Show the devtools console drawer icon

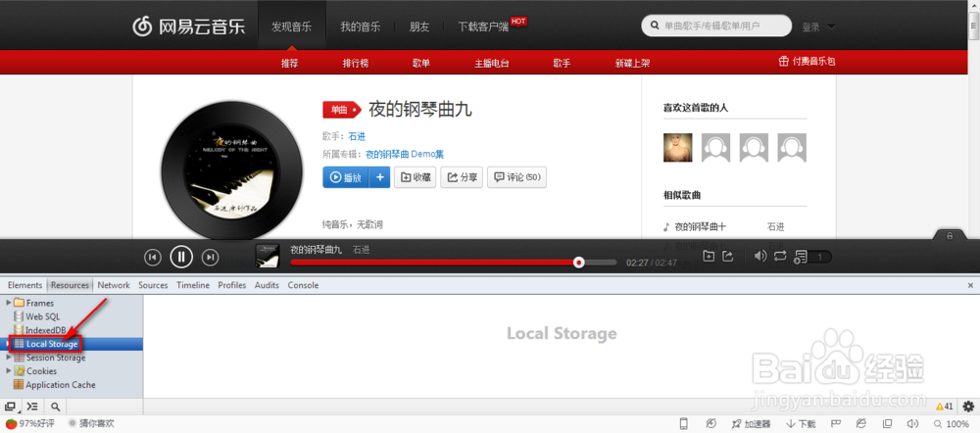32,407
